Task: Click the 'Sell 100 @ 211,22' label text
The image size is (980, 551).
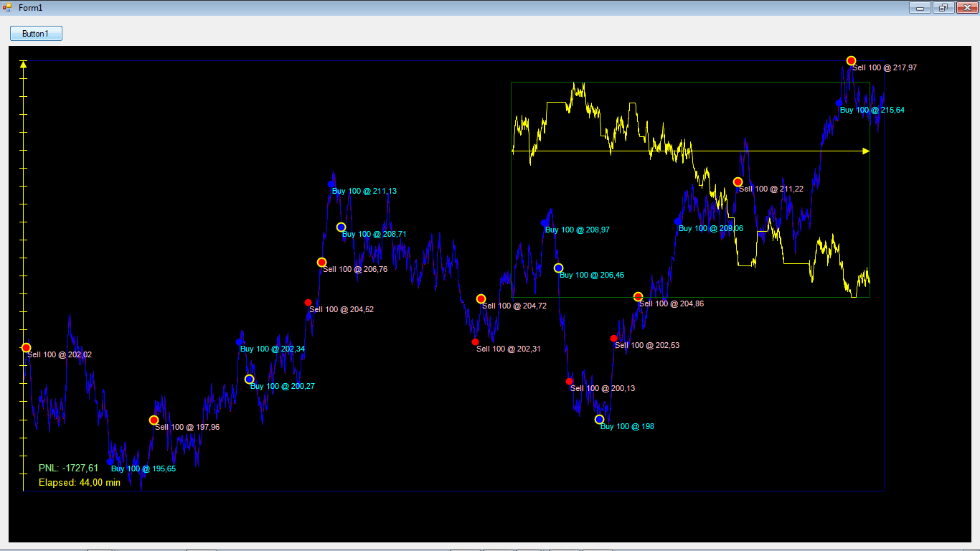Action: (771, 189)
